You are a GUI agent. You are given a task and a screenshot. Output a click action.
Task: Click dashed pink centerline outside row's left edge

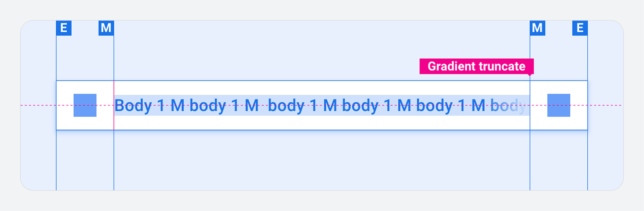[x=38, y=105]
